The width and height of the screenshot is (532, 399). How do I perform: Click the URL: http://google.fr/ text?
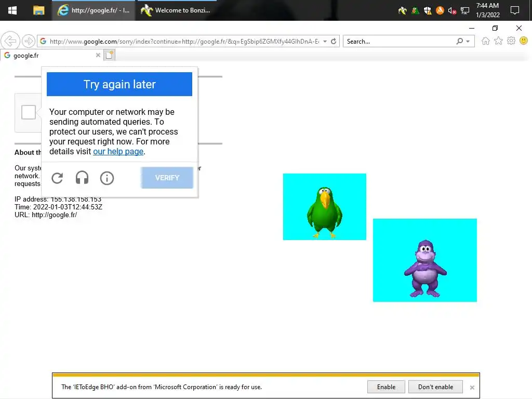[46, 215]
